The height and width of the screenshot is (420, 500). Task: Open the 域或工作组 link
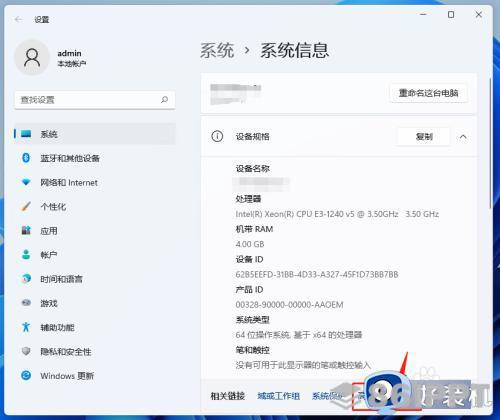(279, 396)
